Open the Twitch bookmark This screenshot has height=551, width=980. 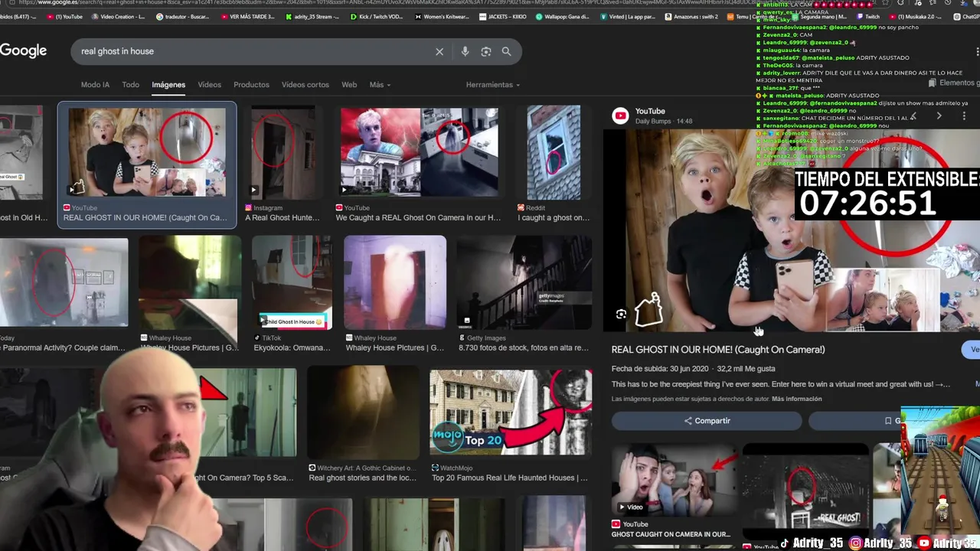[867, 16]
